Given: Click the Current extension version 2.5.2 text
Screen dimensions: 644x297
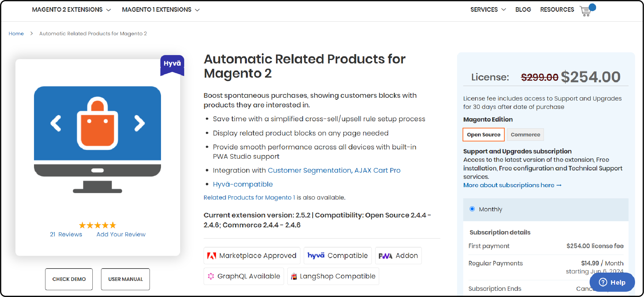Looking at the screenshot, I should pyautogui.click(x=257, y=215).
